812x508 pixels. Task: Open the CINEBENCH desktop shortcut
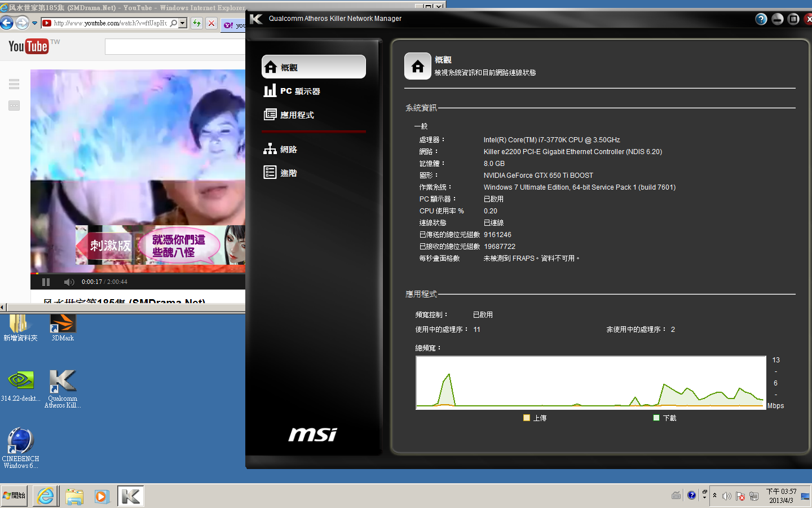(20, 448)
